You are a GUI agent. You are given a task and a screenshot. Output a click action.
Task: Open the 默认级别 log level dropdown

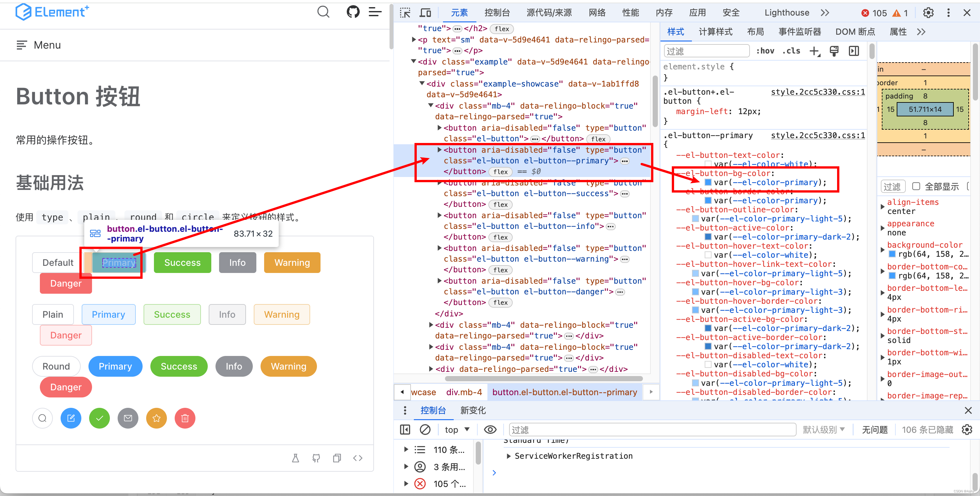[824, 430]
